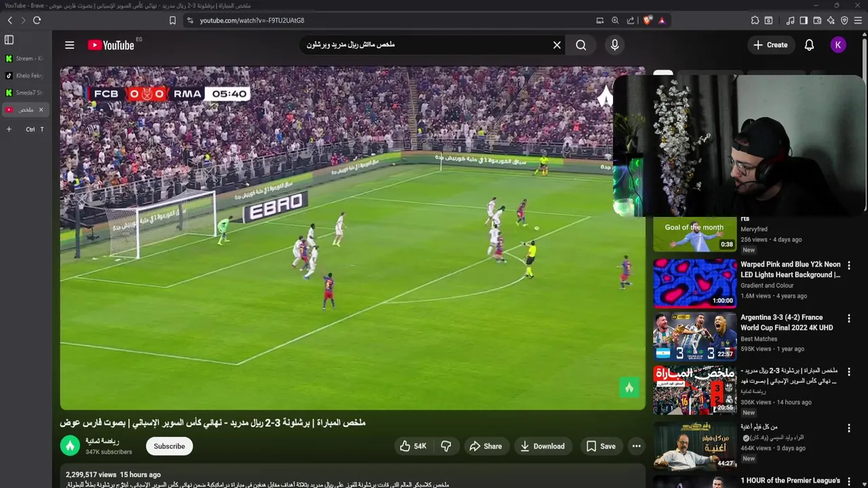Open the extensions puzzle icon
Screen dimensions: 868x488
tap(755, 20)
